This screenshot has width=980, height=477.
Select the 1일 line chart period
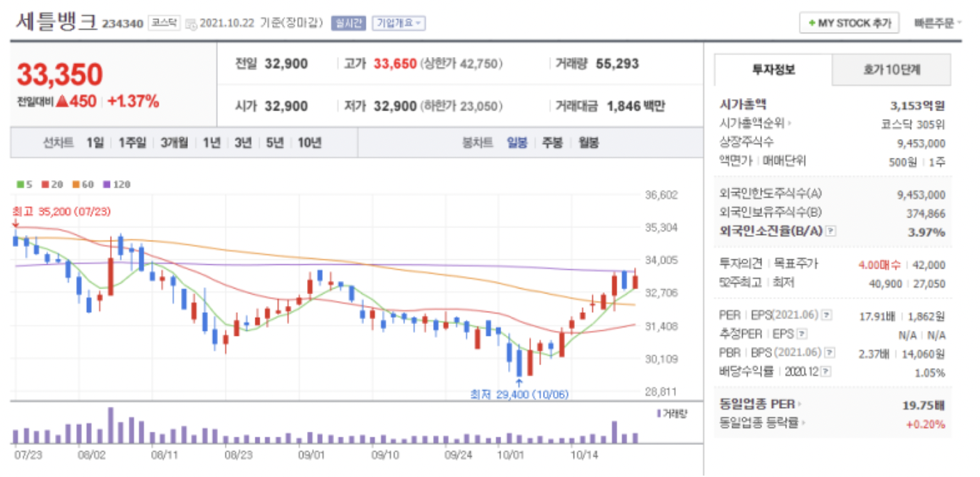tap(95, 143)
